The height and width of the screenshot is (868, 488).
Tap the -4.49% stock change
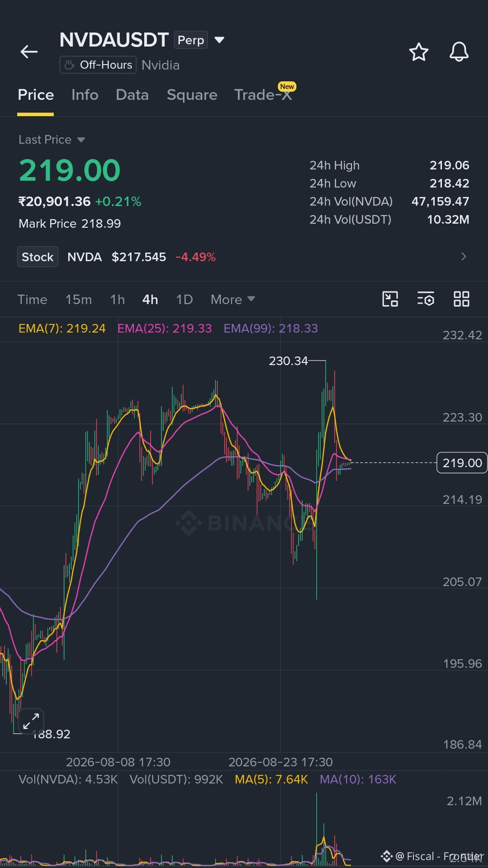click(195, 257)
